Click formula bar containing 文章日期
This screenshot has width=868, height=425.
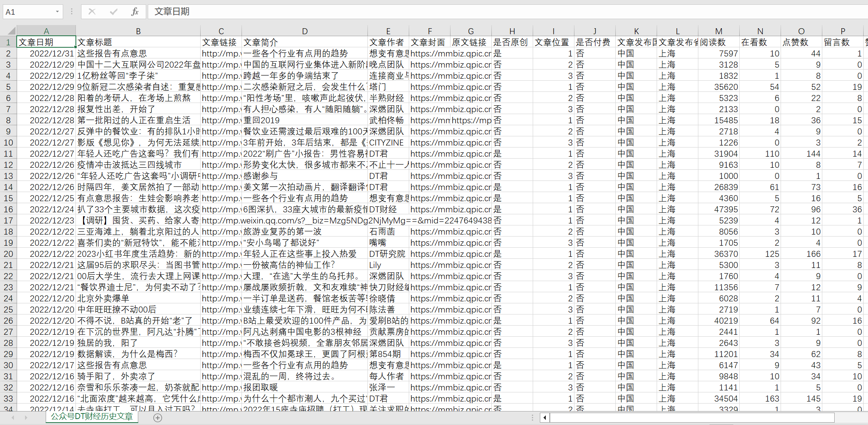[x=508, y=12]
